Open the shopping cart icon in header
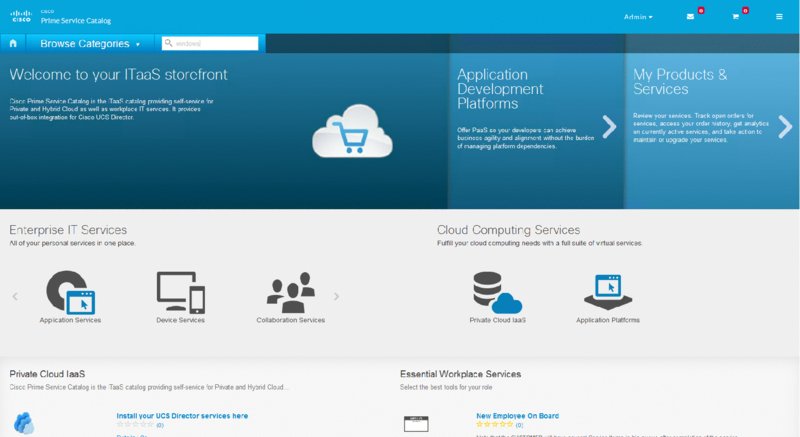This screenshot has width=800, height=437. click(x=735, y=17)
